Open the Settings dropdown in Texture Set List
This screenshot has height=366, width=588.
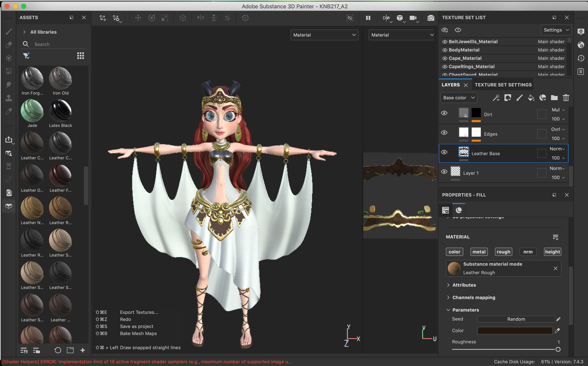tap(556, 30)
